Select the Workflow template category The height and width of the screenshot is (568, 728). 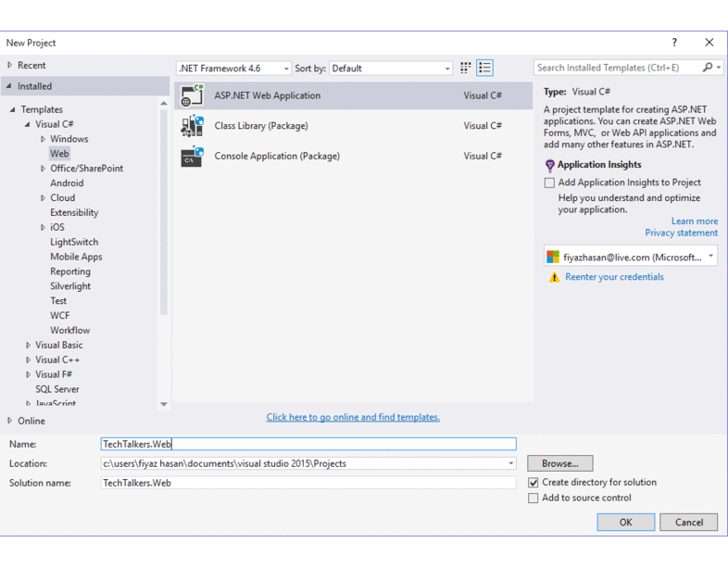point(70,330)
